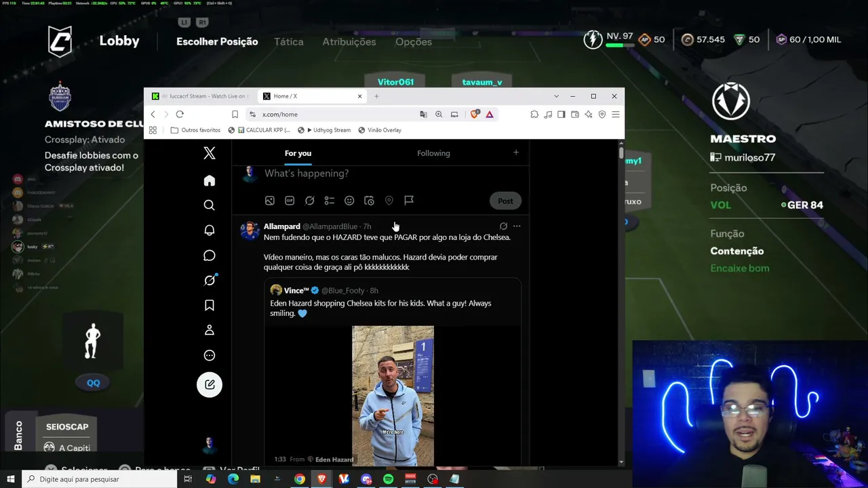Open X Notifications bell
The image size is (868, 488).
210,230
